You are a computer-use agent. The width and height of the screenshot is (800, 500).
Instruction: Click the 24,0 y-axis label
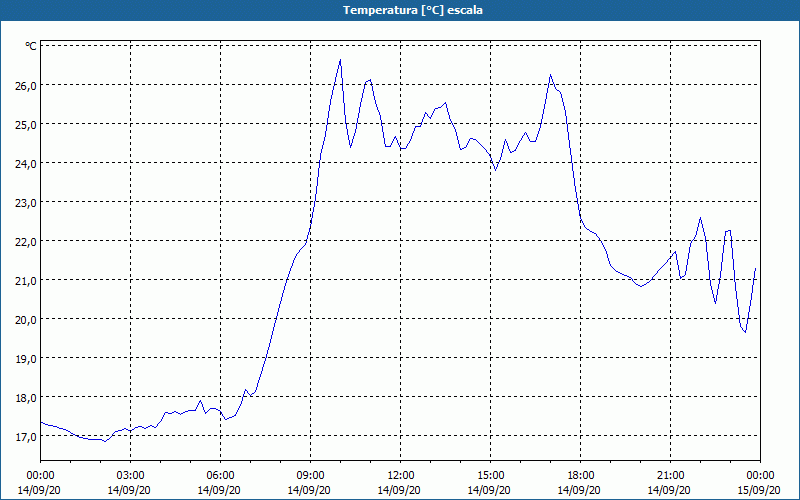[26, 164]
